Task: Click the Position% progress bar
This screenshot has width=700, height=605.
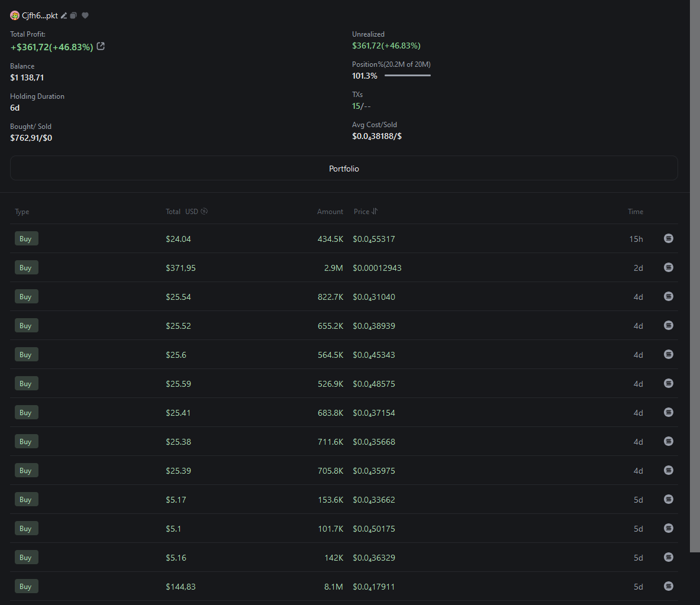Action: [x=408, y=75]
